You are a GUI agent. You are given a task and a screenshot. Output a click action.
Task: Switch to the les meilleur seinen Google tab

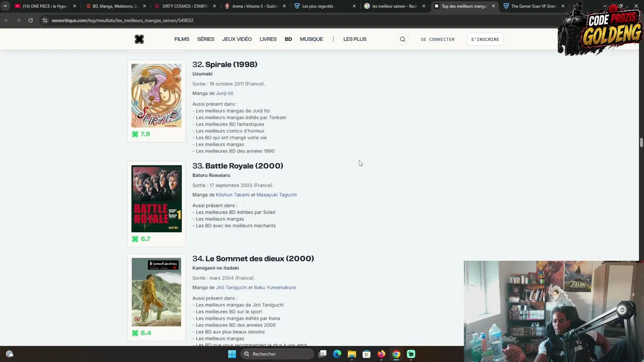(394, 6)
